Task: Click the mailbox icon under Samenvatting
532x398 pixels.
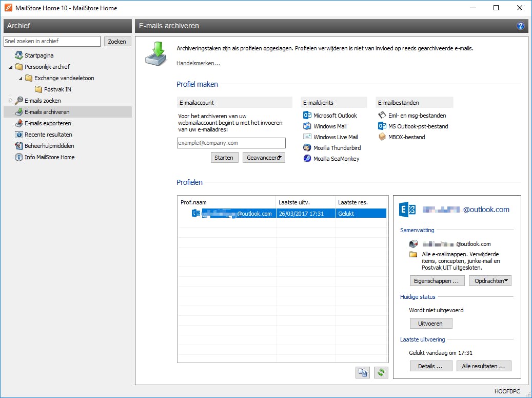Action: pos(413,244)
